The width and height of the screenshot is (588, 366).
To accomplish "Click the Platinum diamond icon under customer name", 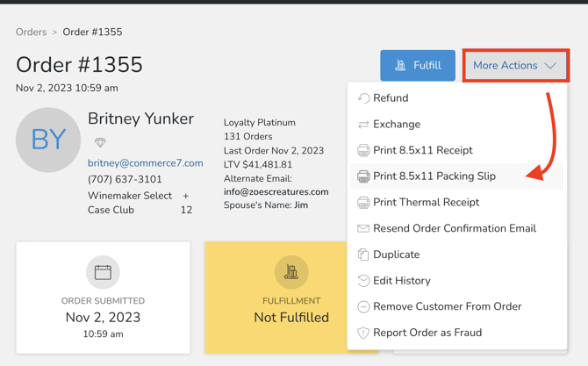I will pyautogui.click(x=100, y=142).
